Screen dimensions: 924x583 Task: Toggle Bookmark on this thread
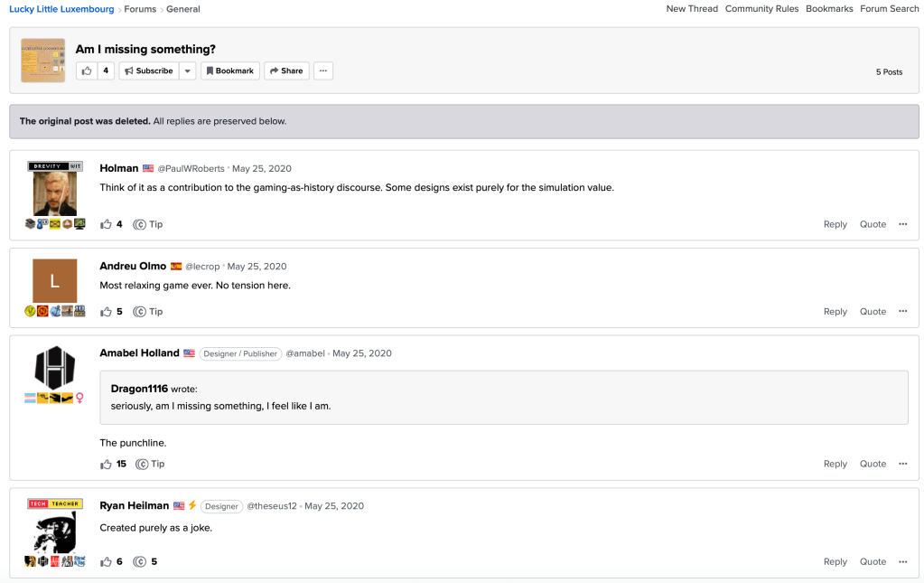pos(229,71)
